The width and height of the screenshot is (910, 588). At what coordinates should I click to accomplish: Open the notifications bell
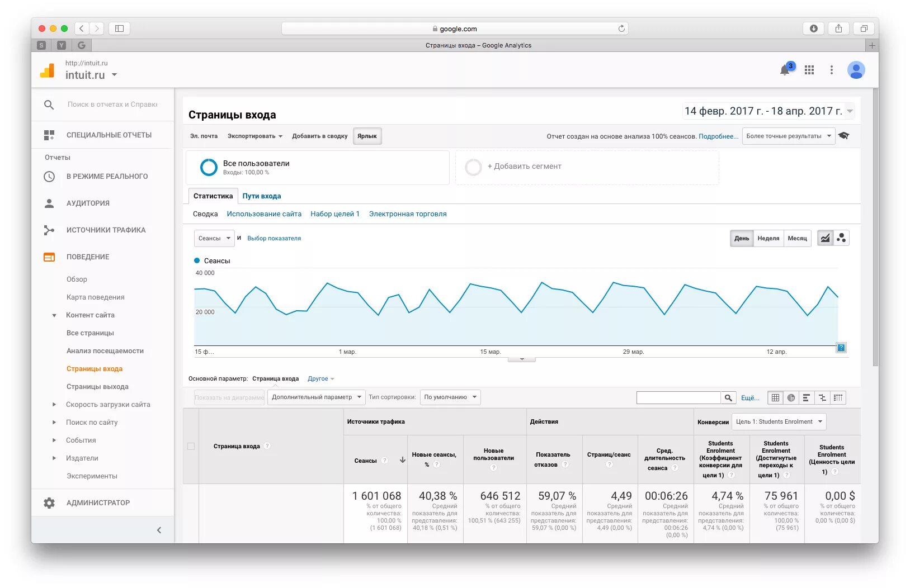[x=785, y=70]
